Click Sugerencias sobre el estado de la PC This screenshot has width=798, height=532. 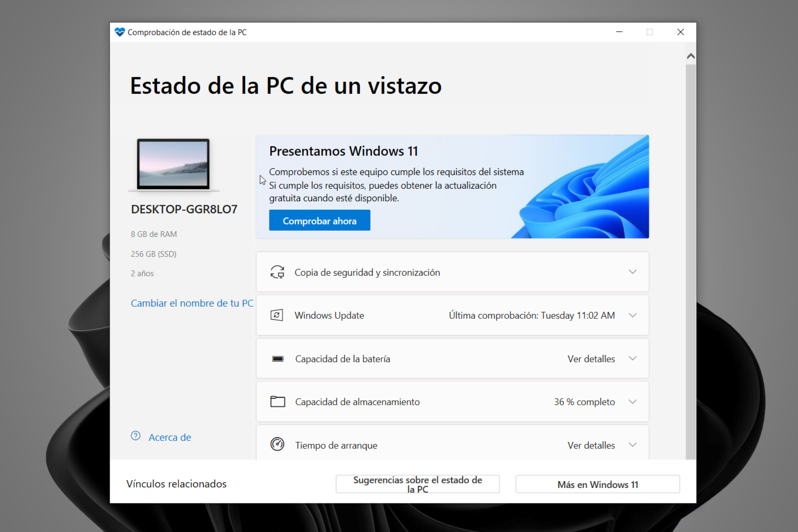click(418, 484)
